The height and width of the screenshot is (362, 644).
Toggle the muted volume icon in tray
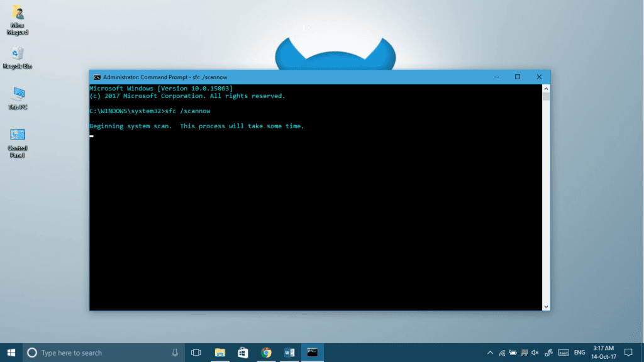coord(535,353)
